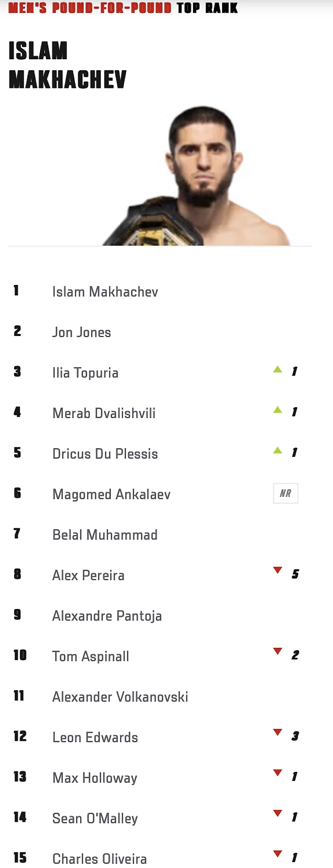333x868 pixels.
Task: Click the red down arrow beside Tom Aspinall
Action: 277,651
